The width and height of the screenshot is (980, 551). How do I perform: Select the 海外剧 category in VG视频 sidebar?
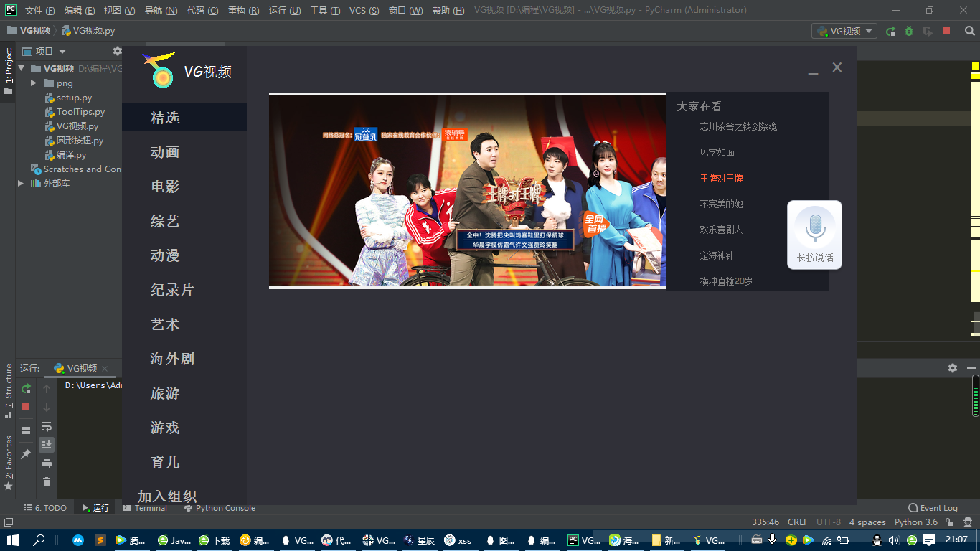point(172,359)
